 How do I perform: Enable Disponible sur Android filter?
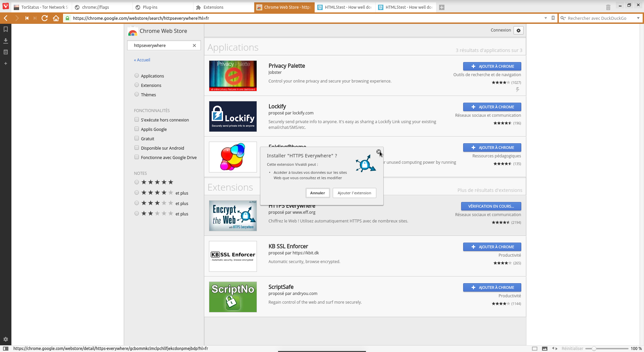[x=137, y=148]
